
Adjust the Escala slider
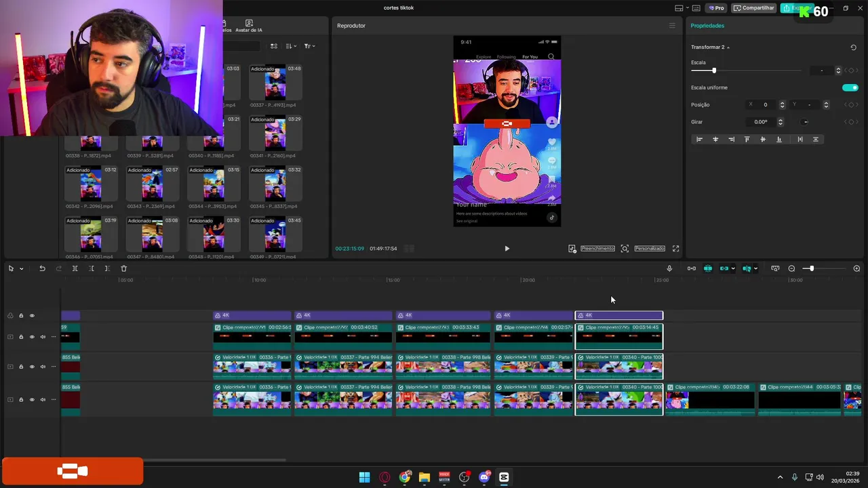[746, 70]
